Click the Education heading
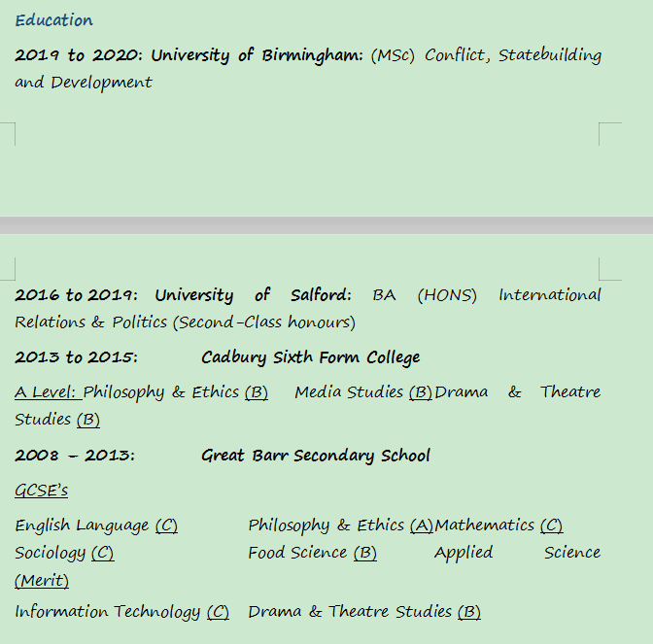 (x=53, y=20)
